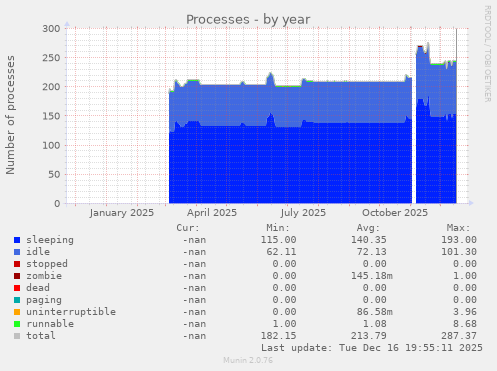This screenshot has width=497, height=371.
Task: Click the 'uninterruptible' legend label
Action: 71,312
